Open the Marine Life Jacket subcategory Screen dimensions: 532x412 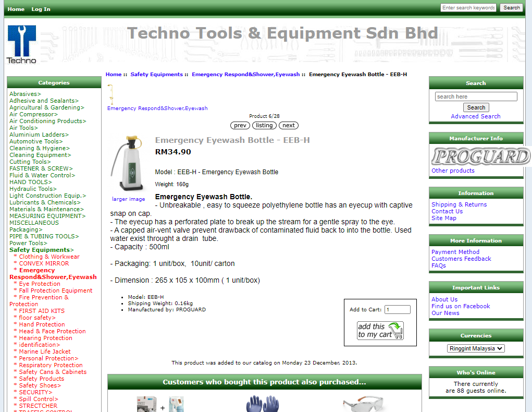[x=45, y=352]
